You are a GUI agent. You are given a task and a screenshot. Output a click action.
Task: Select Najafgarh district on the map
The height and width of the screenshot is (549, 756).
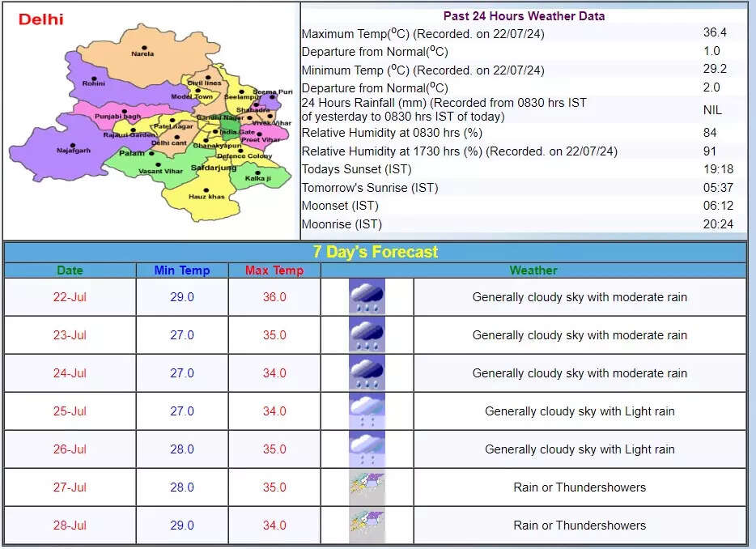[73, 147]
